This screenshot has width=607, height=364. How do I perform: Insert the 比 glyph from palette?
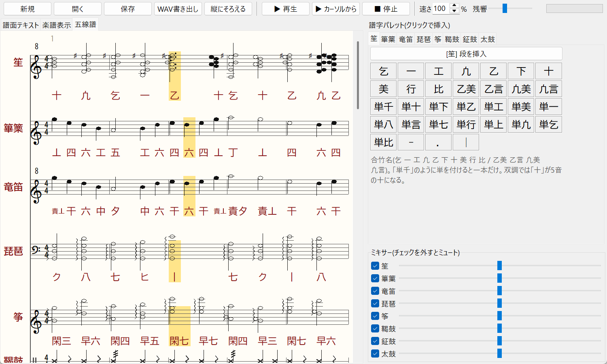(x=439, y=89)
